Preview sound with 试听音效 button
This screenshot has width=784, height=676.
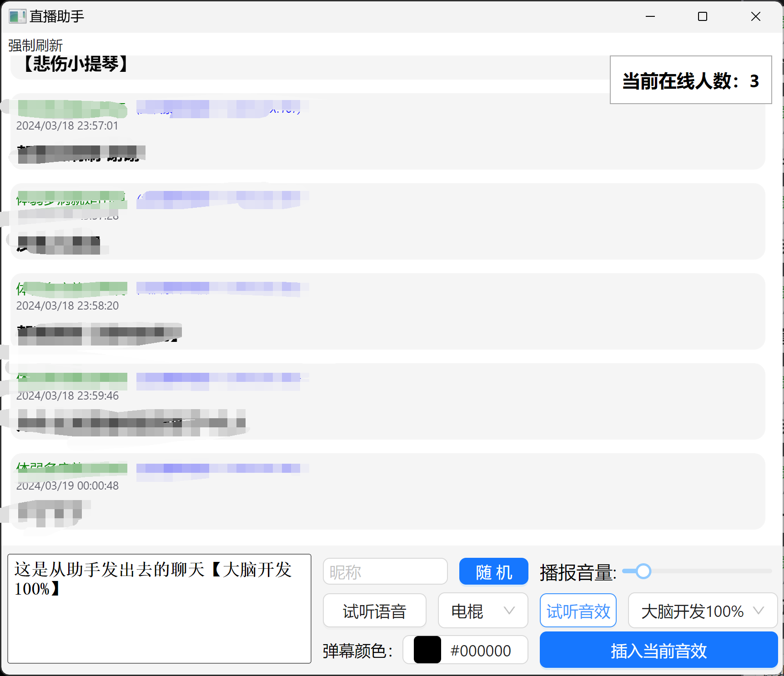(x=578, y=611)
